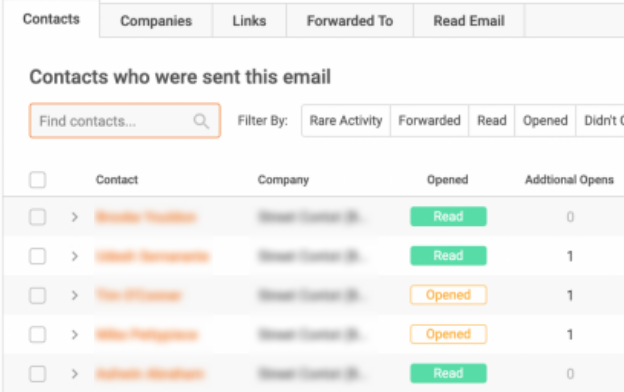Image resolution: width=624 pixels, height=392 pixels.
Task: Open the Links tab
Action: click(249, 21)
